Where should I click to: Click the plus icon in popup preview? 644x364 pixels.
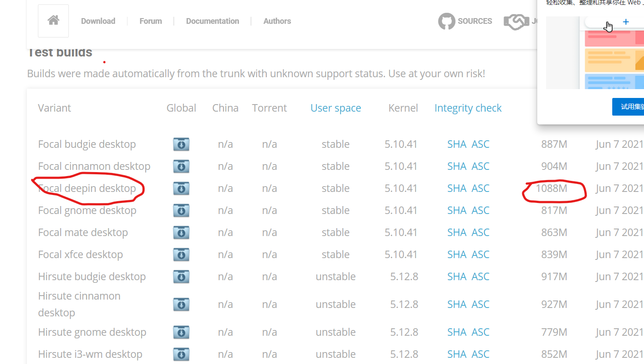625,22
